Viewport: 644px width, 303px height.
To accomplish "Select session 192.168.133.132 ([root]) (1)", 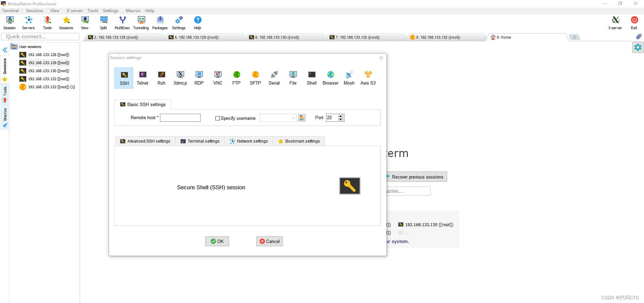I will click(47, 87).
